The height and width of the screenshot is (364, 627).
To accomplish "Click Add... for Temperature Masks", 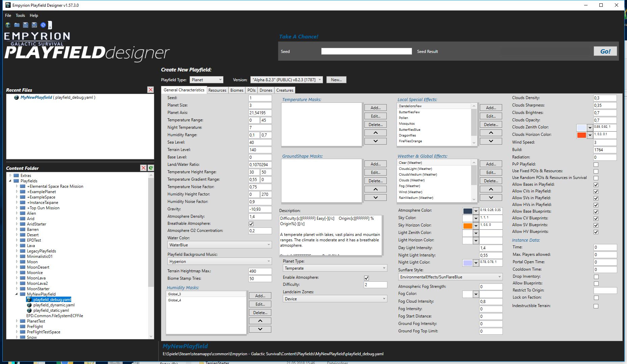I will click(376, 108).
